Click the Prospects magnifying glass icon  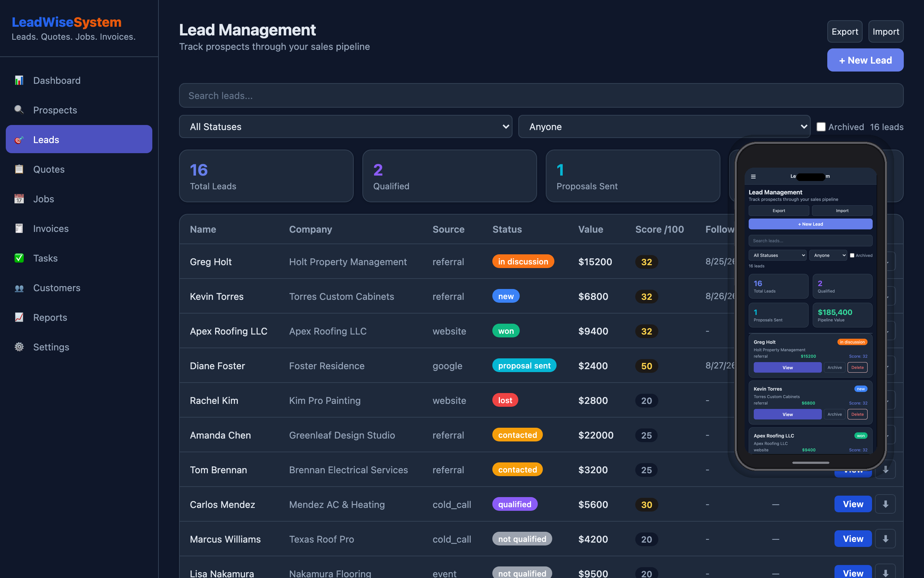(19, 110)
